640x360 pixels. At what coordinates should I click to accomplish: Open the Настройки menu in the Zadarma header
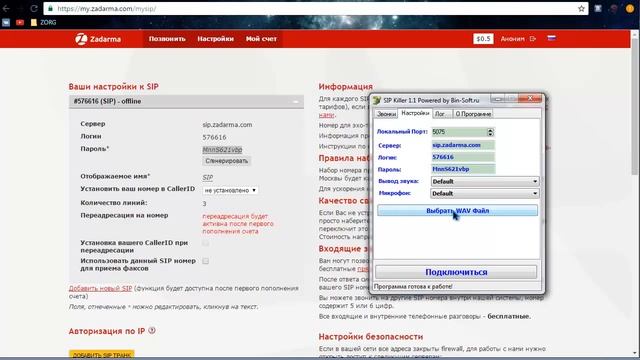(x=216, y=39)
